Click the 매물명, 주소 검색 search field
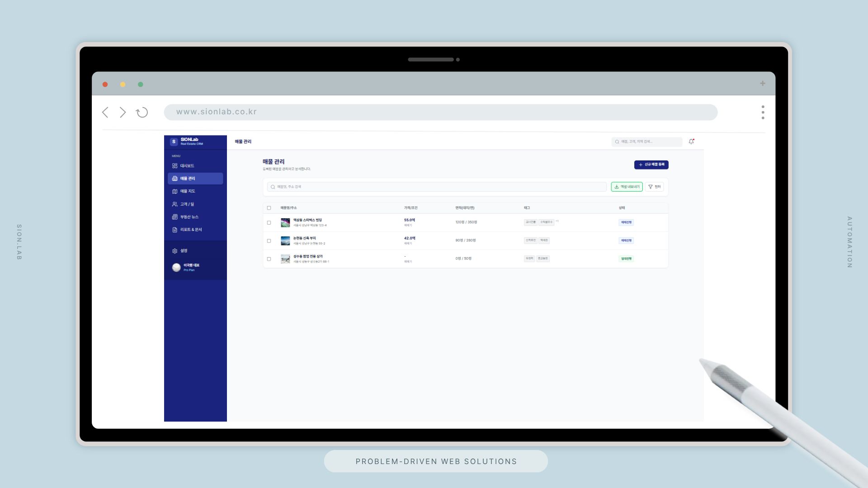The width and height of the screenshot is (868, 488). pos(436,187)
